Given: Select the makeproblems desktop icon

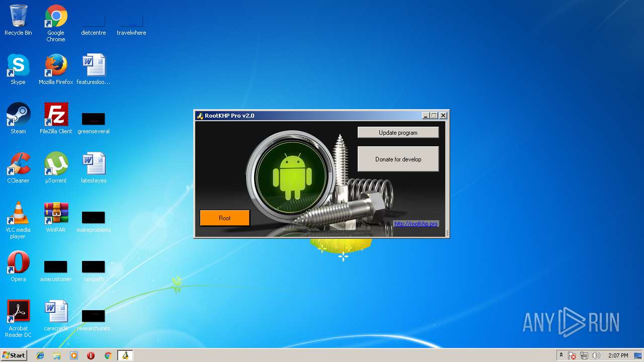Looking at the screenshot, I should pos(94,221).
